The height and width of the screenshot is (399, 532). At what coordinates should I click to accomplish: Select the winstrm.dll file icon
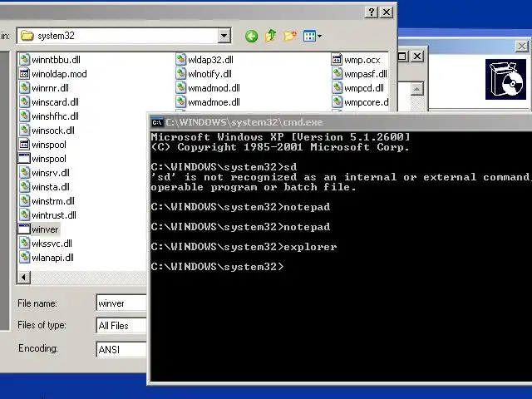point(24,201)
